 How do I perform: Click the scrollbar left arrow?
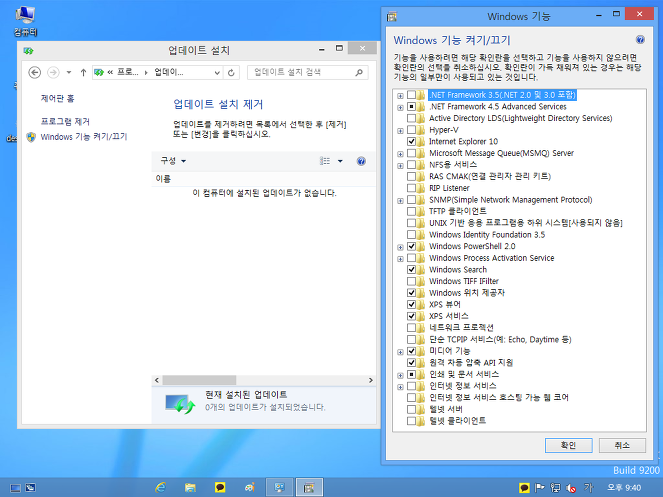click(x=157, y=380)
